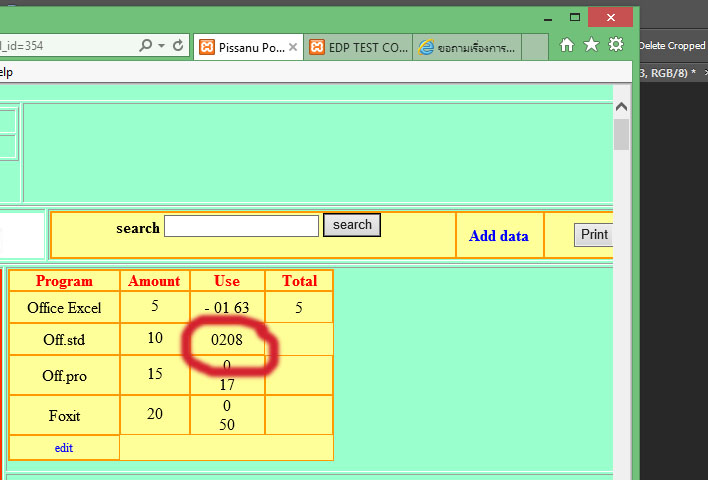The image size is (708, 480).
Task: Click amount 15 in Off.pro row
Action: [x=155, y=374]
